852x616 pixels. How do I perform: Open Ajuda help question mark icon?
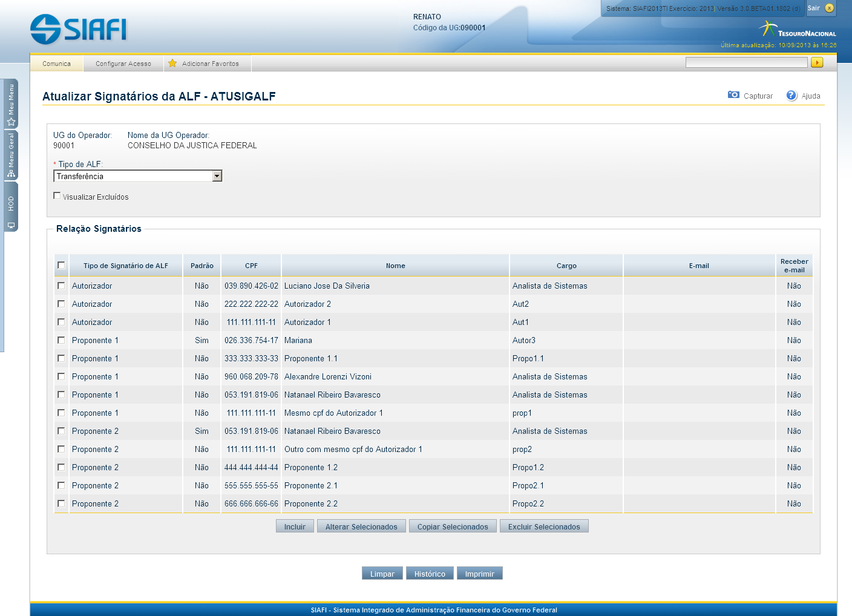[791, 96]
